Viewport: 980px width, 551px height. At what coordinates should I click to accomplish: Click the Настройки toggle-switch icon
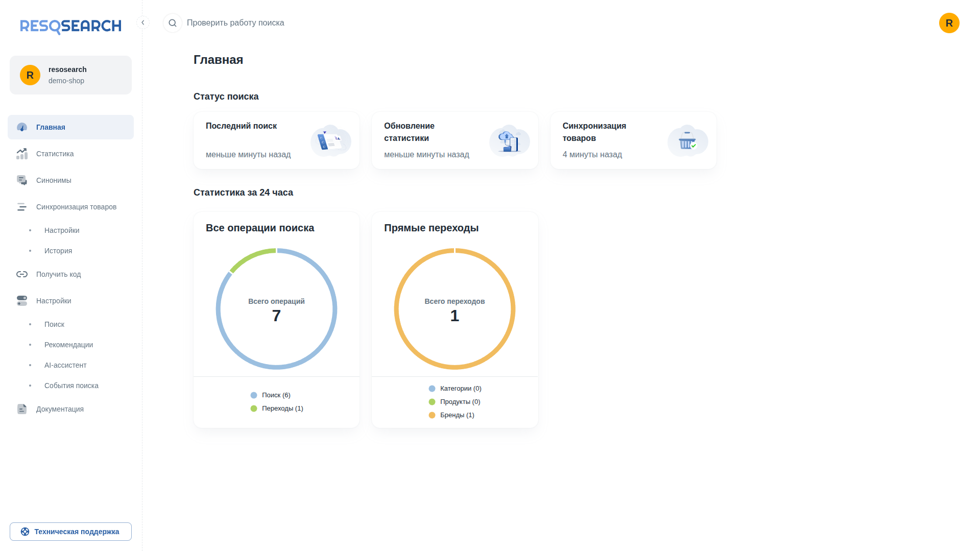22,301
